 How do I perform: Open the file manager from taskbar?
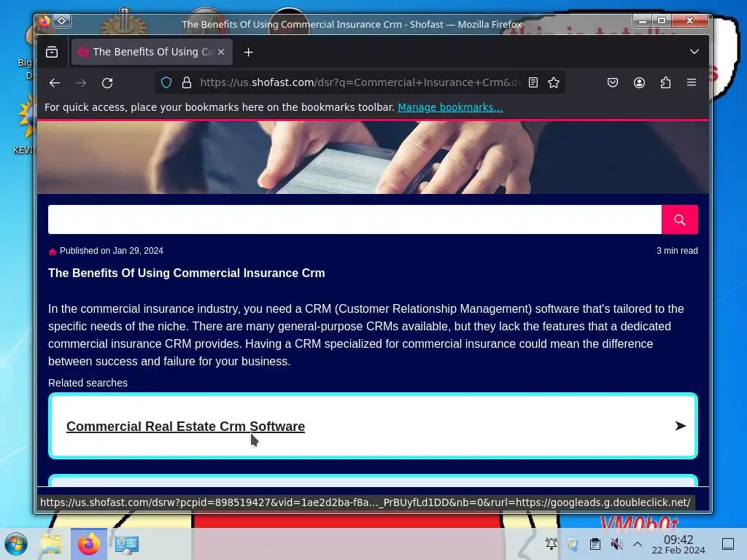coord(51,544)
